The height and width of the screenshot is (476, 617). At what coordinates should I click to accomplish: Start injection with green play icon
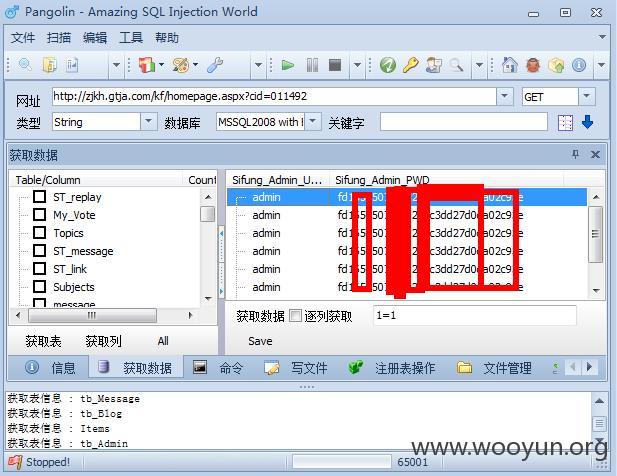click(288, 65)
